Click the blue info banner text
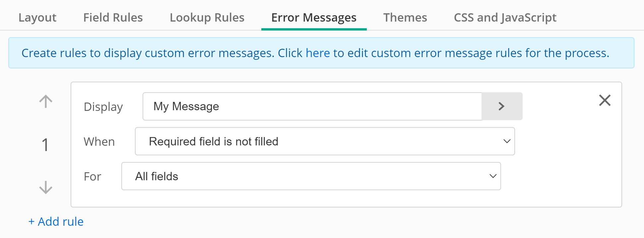The height and width of the screenshot is (238, 644). pos(315,53)
